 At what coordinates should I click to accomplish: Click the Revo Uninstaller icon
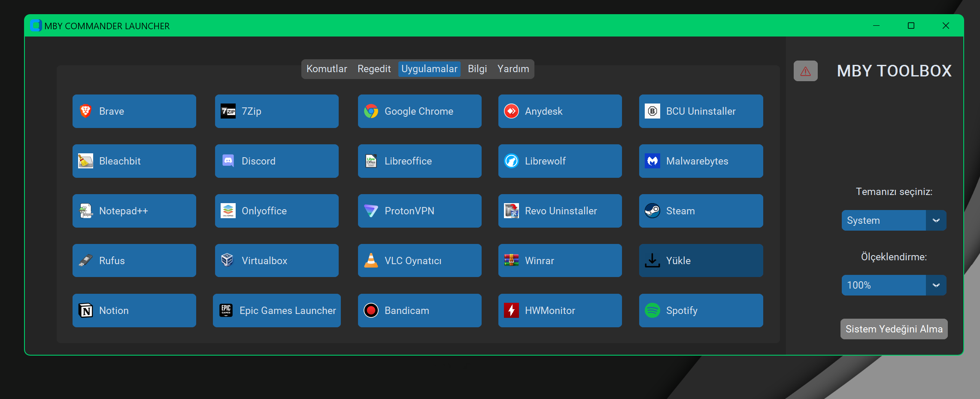(x=511, y=211)
